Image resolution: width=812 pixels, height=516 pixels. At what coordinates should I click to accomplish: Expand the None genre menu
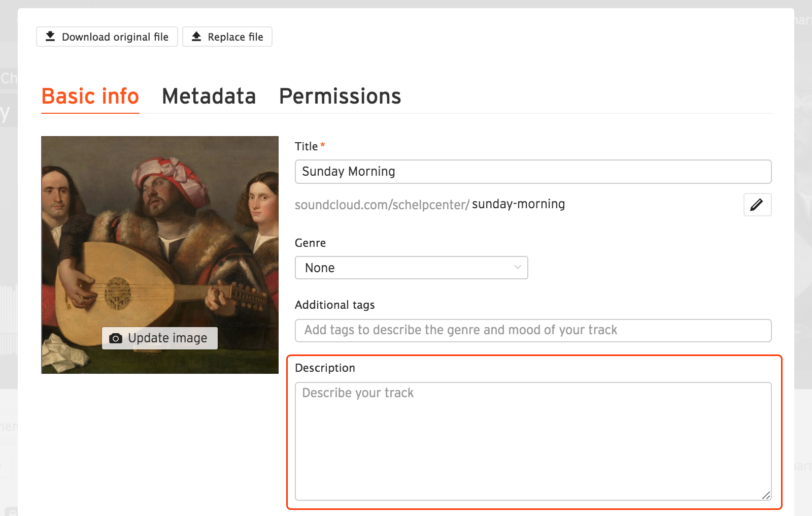(411, 268)
